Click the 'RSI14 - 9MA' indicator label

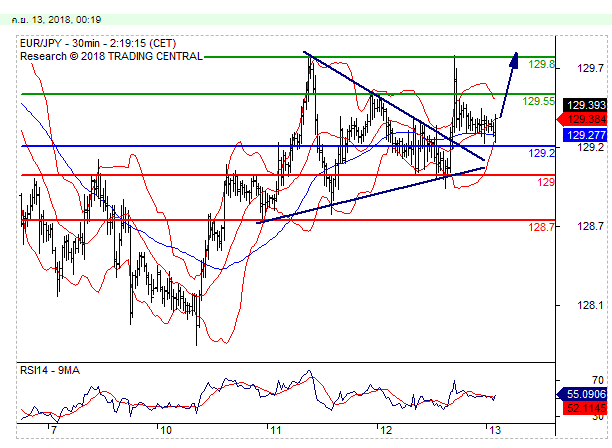[50, 370]
